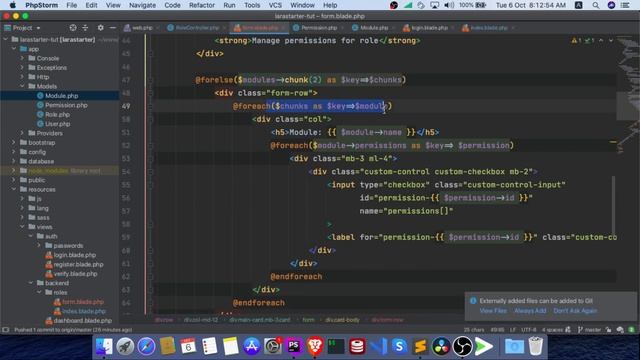
Task: Collapse the views folder
Action: [22, 227]
